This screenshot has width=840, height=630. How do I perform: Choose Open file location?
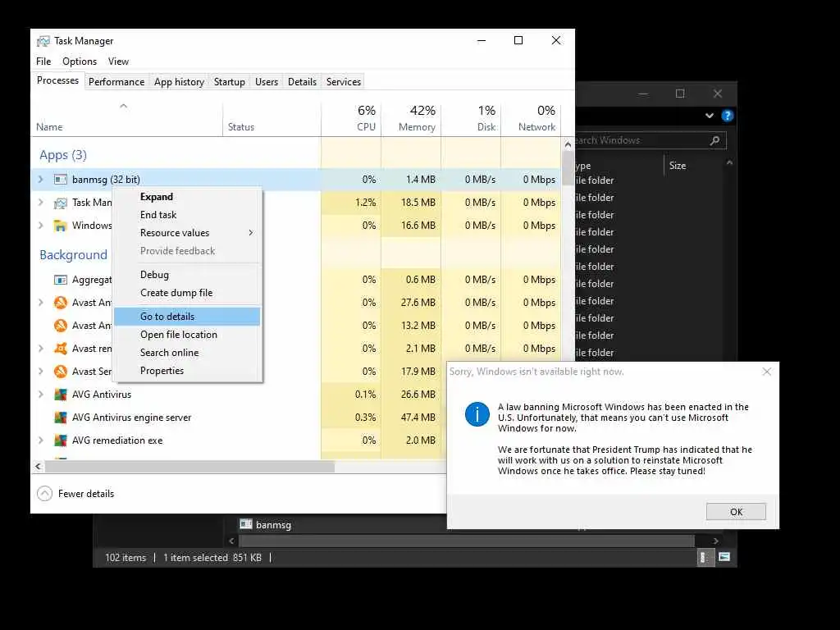click(x=188, y=335)
